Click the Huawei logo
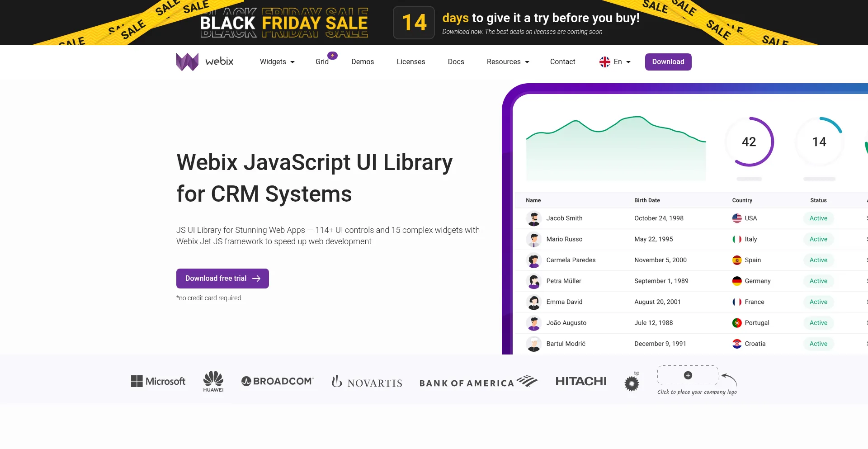Image resolution: width=868 pixels, height=449 pixels. (213, 381)
